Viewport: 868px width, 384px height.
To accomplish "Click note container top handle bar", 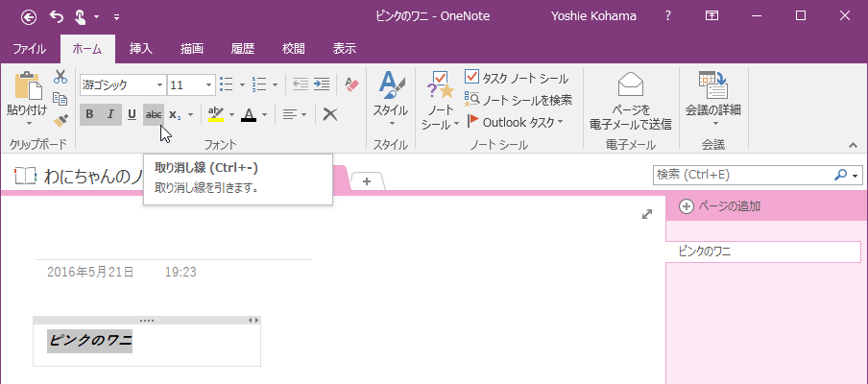I will click(x=147, y=320).
